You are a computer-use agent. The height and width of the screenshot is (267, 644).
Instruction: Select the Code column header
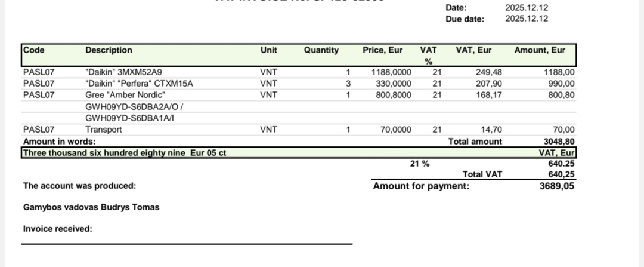34,50
